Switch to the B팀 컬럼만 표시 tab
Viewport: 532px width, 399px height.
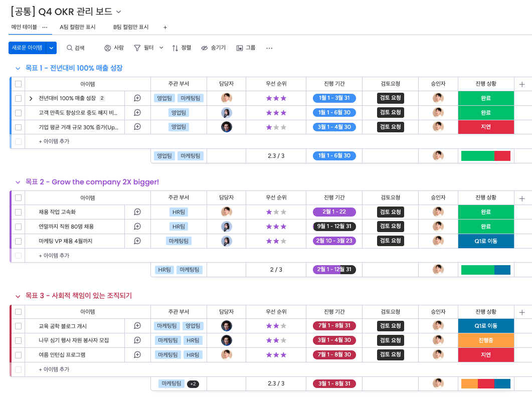131,27
